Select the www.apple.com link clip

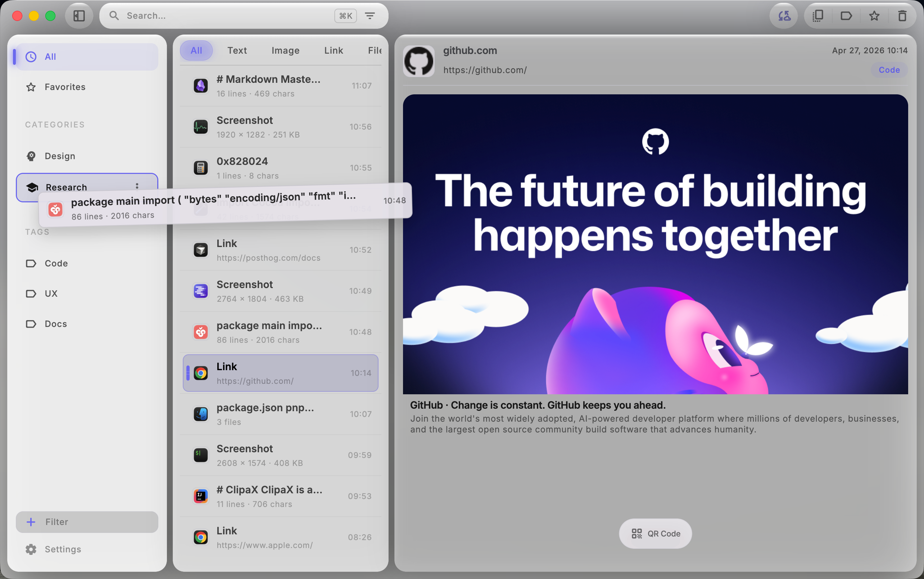pos(280,537)
